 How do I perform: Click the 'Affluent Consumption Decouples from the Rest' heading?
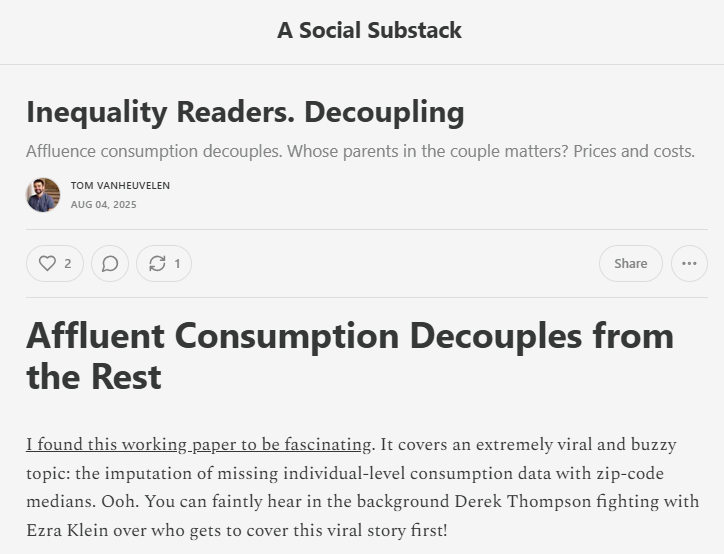(350, 356)
